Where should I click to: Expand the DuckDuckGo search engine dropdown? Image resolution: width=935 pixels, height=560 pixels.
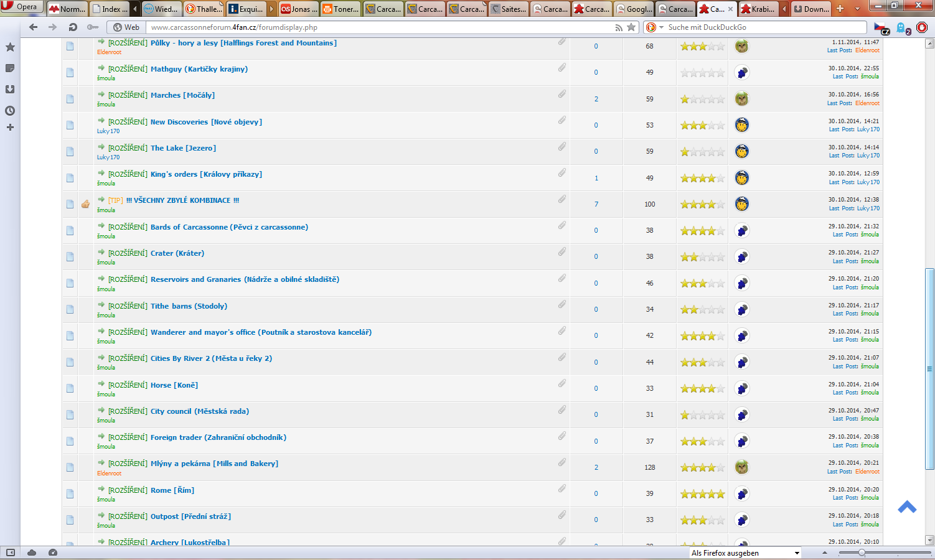click(661, 27)
